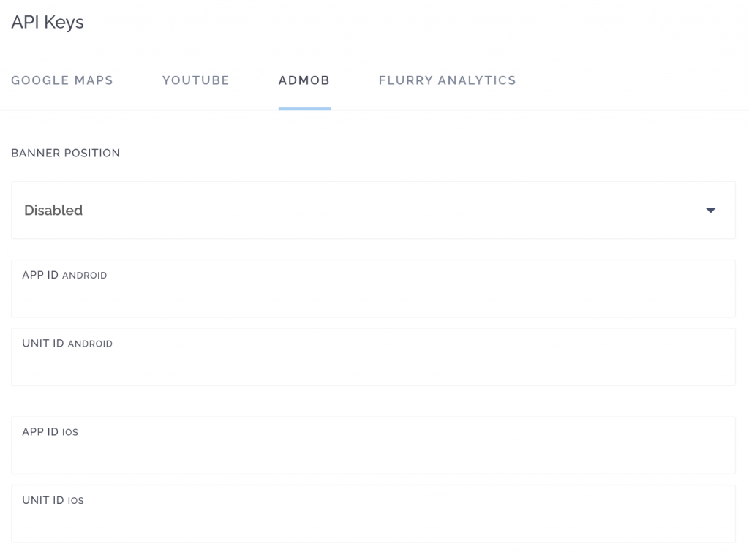Focus the Unit ID Android field
Viewport: 749px width, 560px height.
373,357
